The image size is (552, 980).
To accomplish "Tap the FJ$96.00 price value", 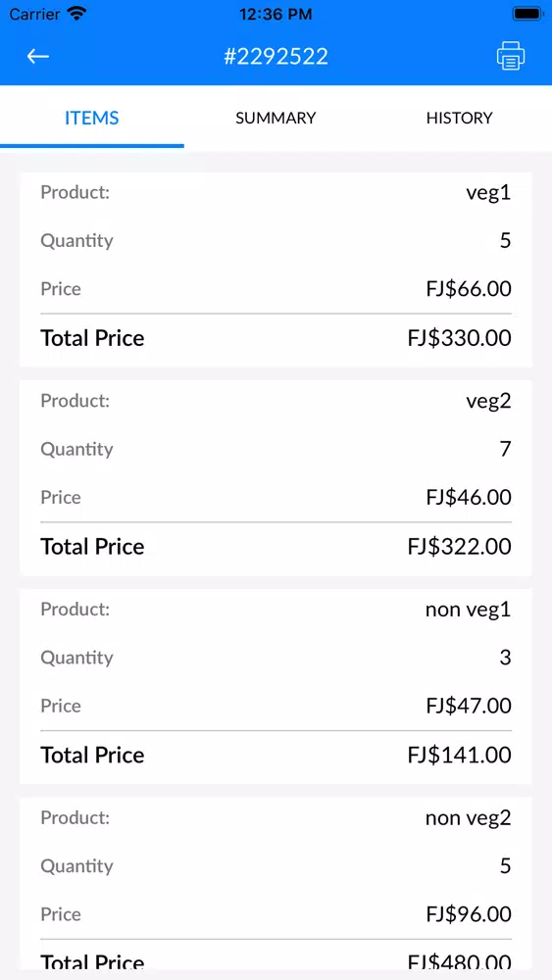I will point(469,914).
